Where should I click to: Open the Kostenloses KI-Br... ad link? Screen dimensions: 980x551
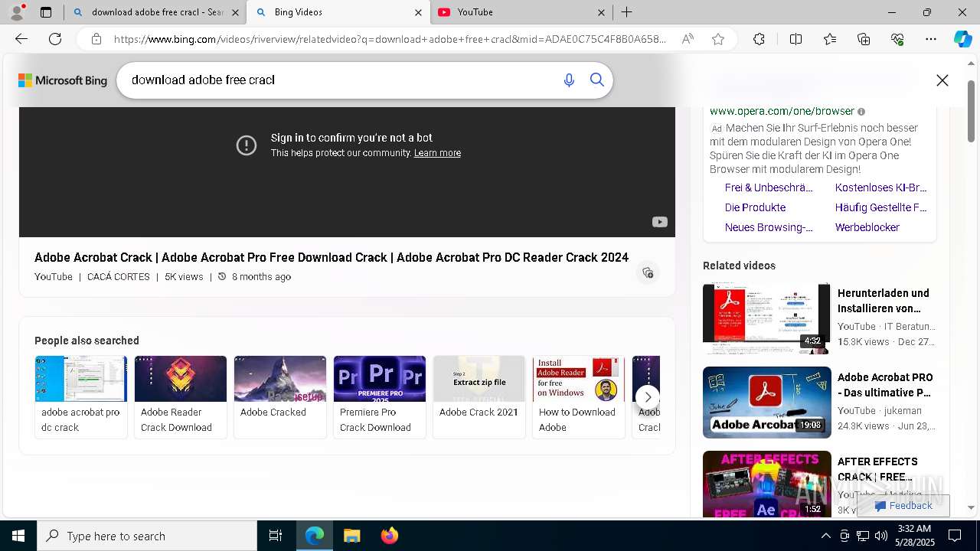[x=880, y=187]
